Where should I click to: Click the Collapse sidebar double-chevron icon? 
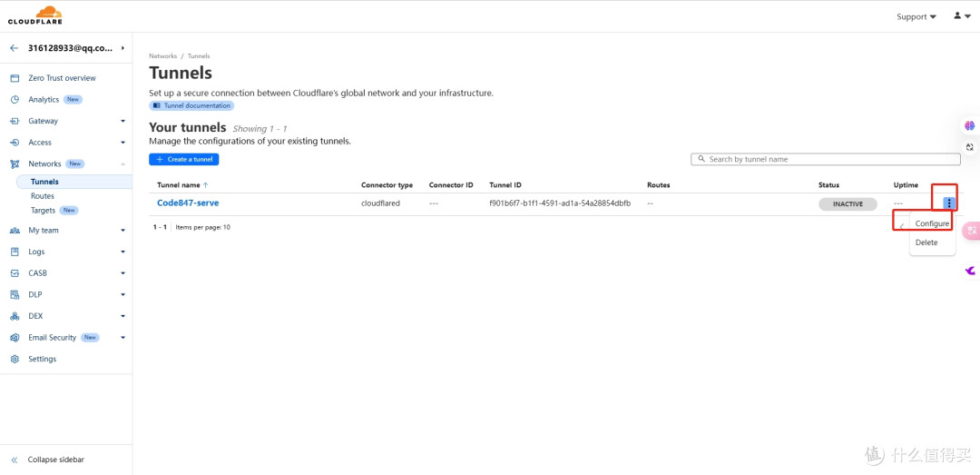coord(15,460)
